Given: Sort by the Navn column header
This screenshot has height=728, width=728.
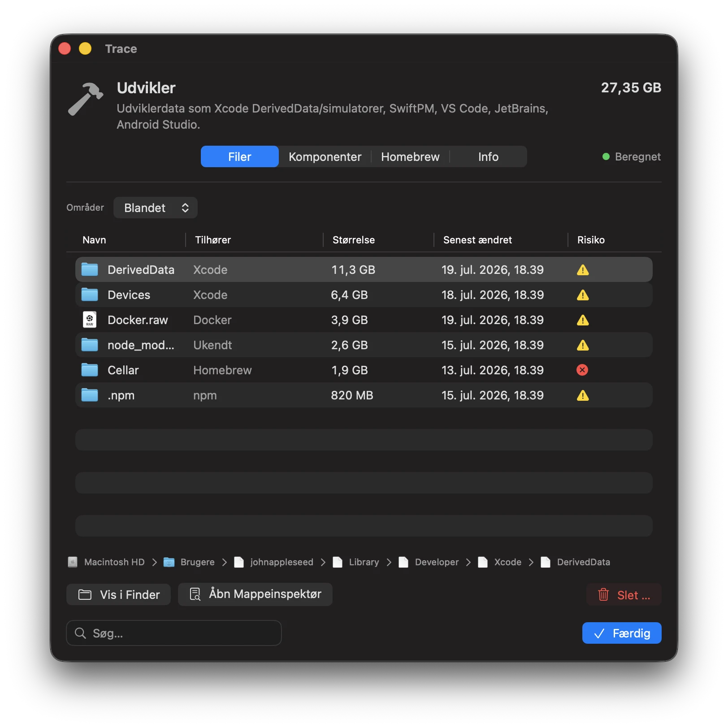Looking at the screenshot, I should tap(94, 240).
